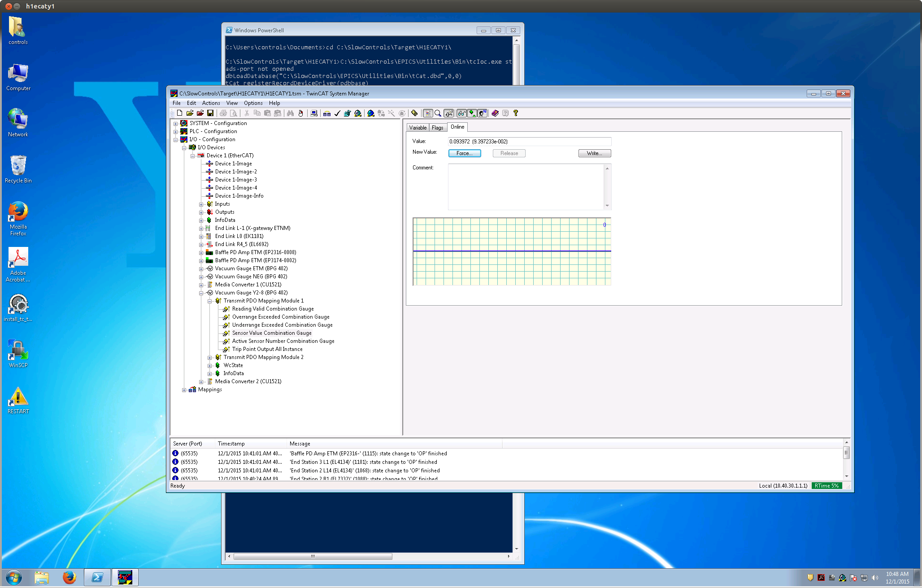Viewport: 922px width, 588px height.
Task: Open File Explorer from the taskbar
Action: 41,577
